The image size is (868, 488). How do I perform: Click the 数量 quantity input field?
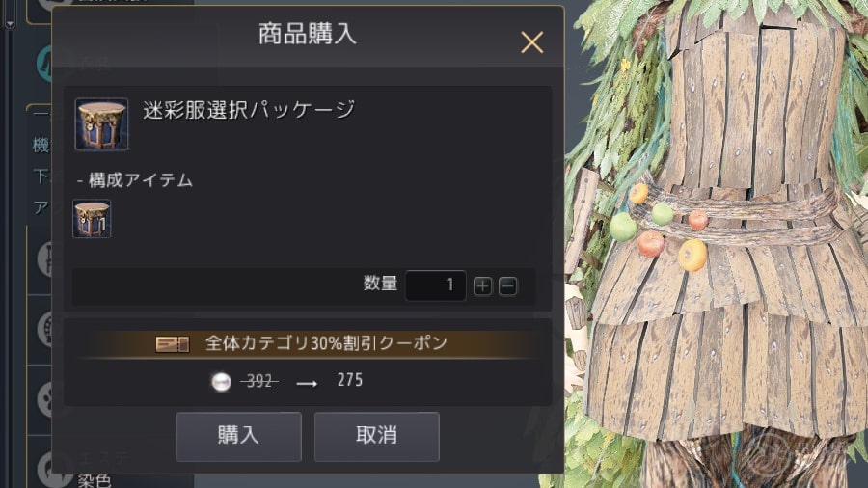click(436, 285)
